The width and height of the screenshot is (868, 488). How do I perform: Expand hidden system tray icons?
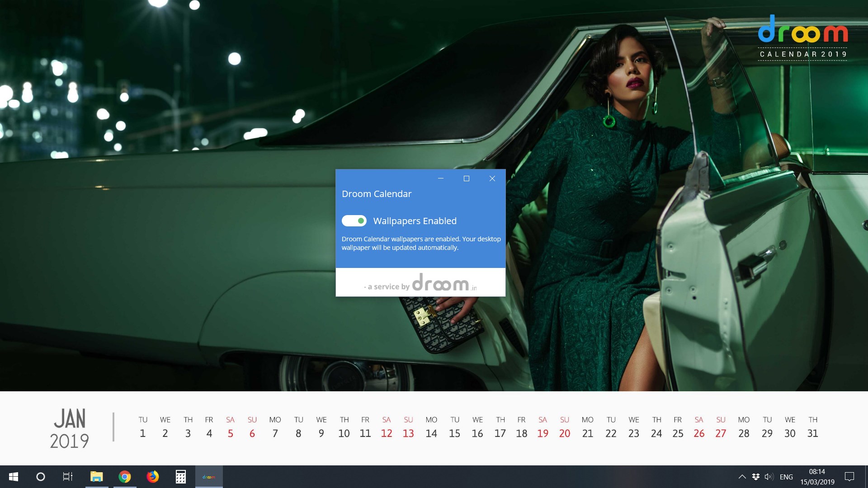point(742,477)
